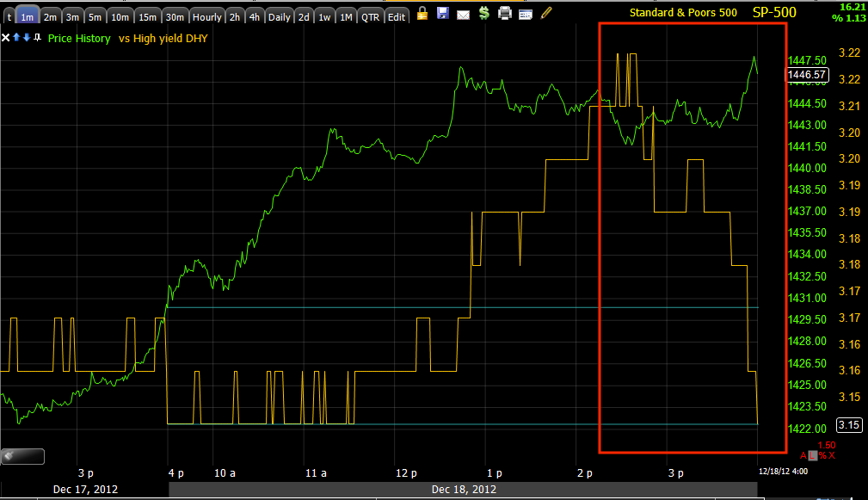The height and width of the screenshot is (500, 868).
Task: Move indicator down with blue down arrow
Action: pyautogui.click(x=27, y=37)
